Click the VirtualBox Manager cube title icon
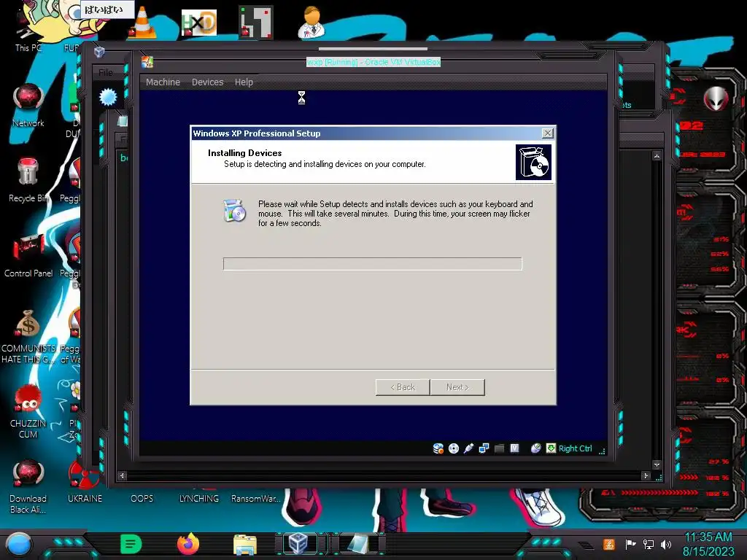 point(99,52)
